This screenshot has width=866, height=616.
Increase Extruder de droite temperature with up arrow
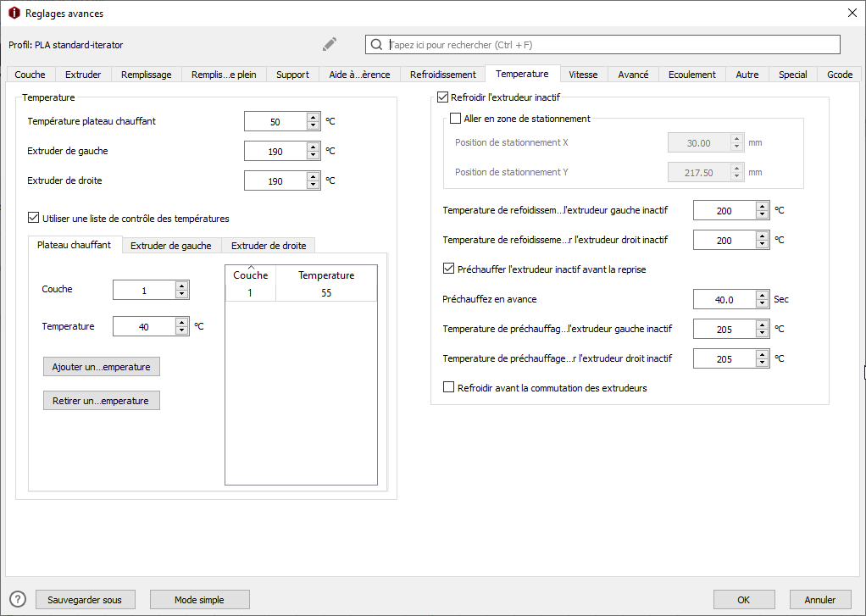click(314, 177)
